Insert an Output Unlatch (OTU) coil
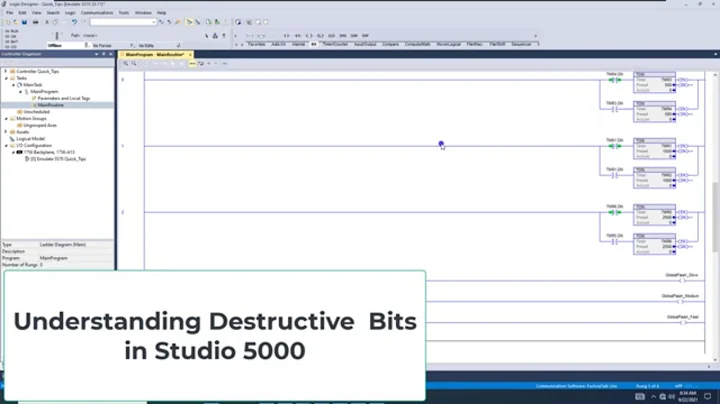Screen dimensions: 720x404 pos(332,35)
